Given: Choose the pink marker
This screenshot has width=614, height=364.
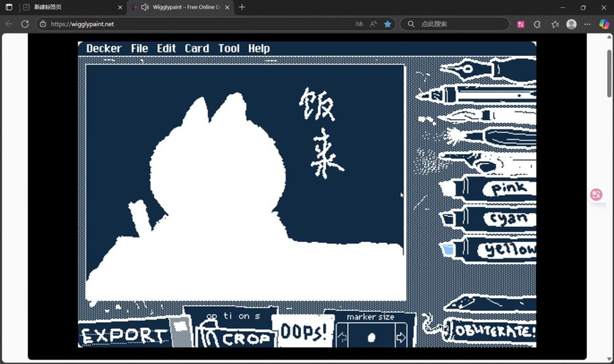Looking at the screenshot, I should pyautogui.click(x=497, y=189).
